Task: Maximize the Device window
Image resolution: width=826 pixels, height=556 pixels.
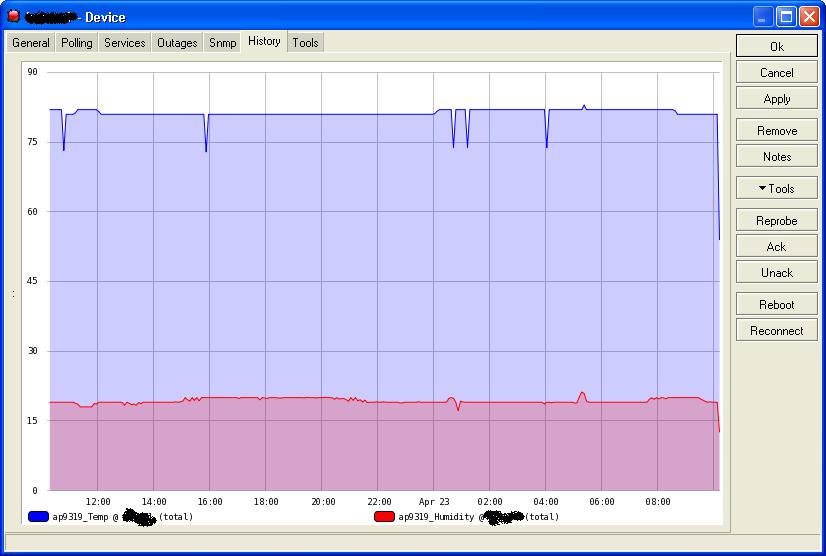Action: 786,17
